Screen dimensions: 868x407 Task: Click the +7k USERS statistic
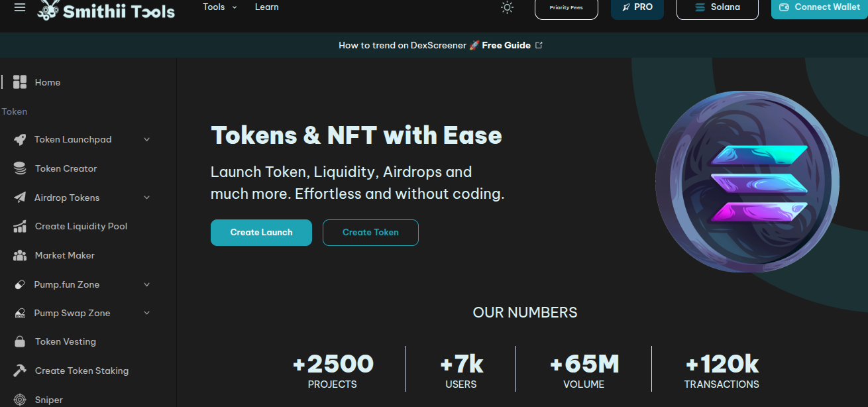click(461, 371)
